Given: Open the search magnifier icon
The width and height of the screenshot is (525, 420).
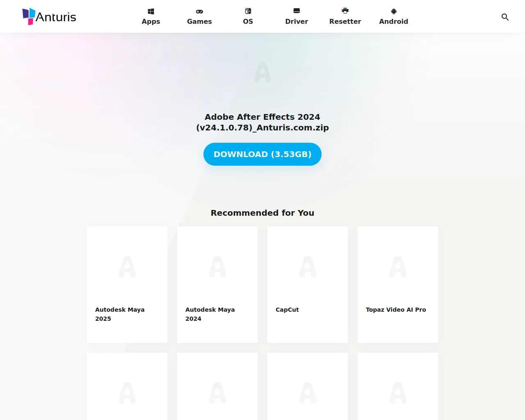Looking at the screenshot, I should point(505,17).
